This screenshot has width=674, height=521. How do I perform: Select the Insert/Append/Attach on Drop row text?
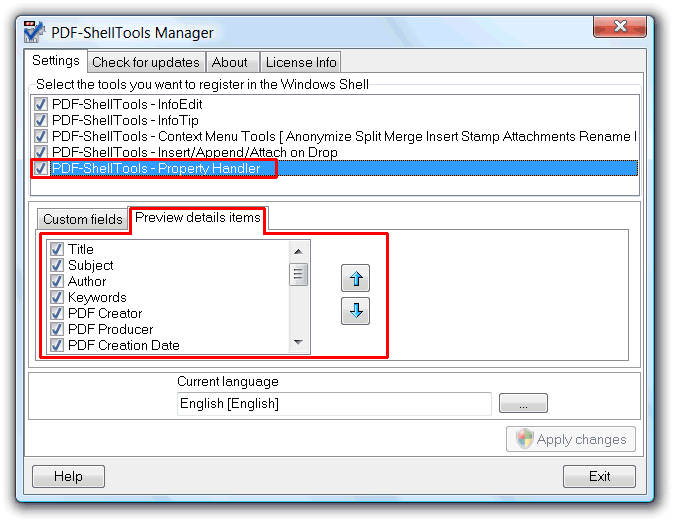pyautogui.click(x=194, y=152)
